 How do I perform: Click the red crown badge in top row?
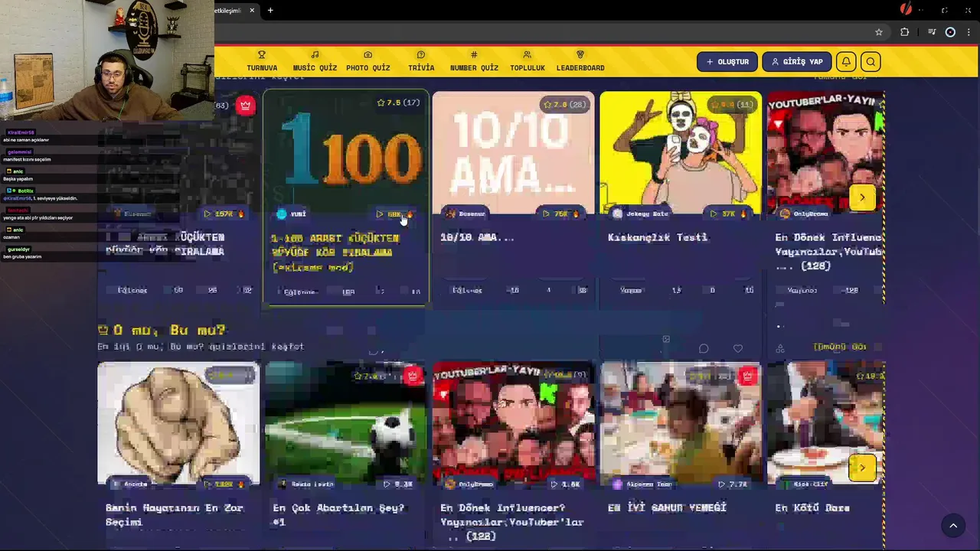(x=245, y=106)
